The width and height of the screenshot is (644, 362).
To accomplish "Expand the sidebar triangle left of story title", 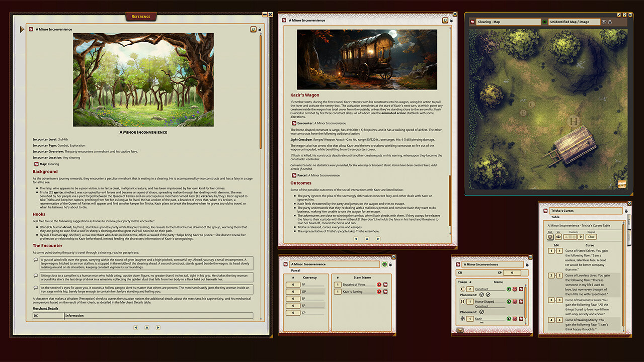I will point(22,30).
